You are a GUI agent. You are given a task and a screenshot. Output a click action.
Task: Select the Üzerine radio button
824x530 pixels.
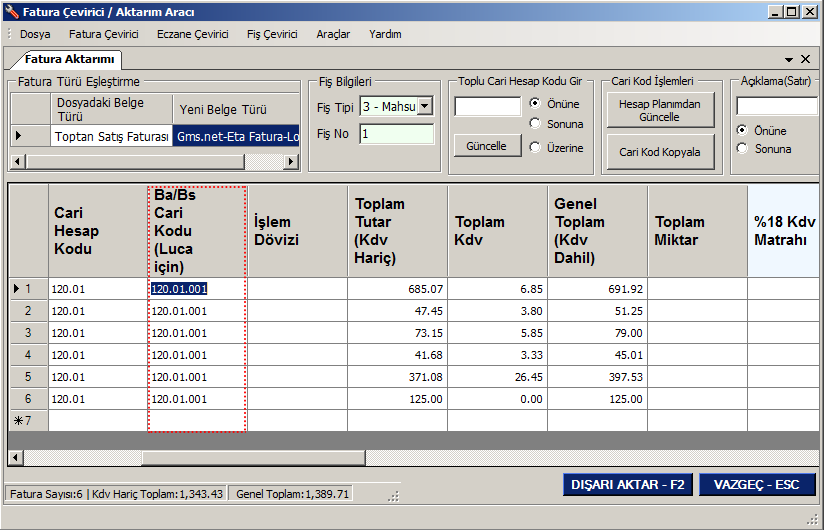(x=535, y=148)
